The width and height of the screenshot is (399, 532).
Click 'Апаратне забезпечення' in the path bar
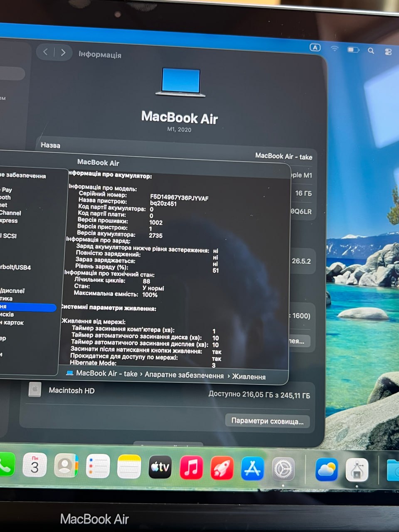point(184,375)
